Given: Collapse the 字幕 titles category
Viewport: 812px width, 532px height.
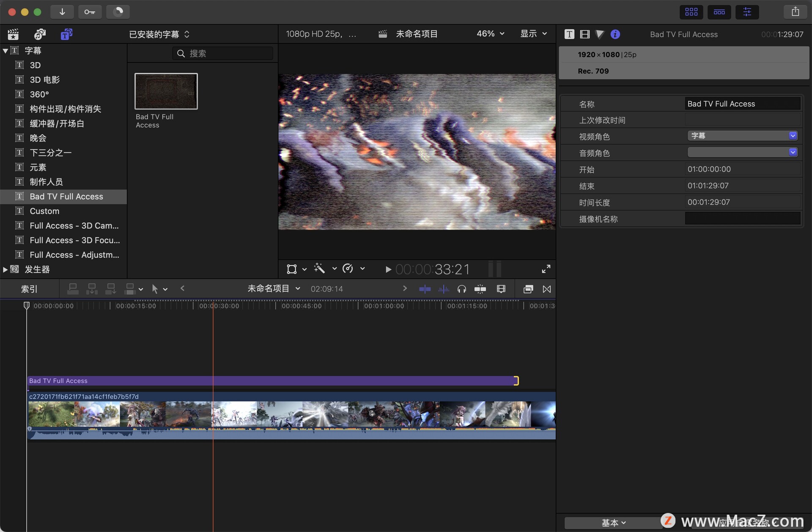Looking at the screenshot, I should click(5, 51).
